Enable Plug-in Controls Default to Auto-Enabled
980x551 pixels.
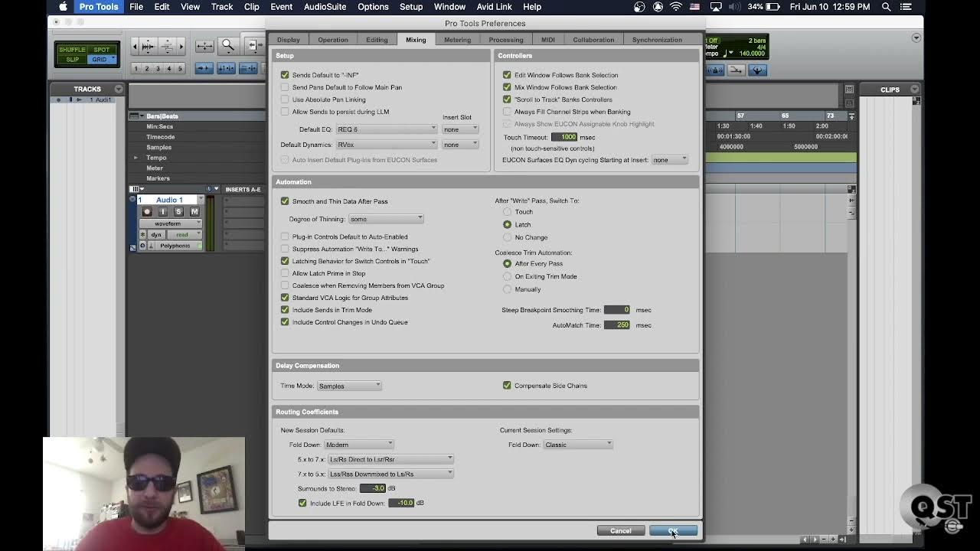click(x=285, y=236)
